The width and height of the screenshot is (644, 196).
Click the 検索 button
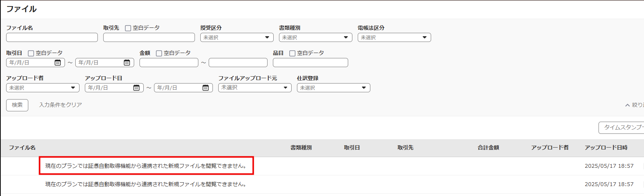click(x=17, y=105)
